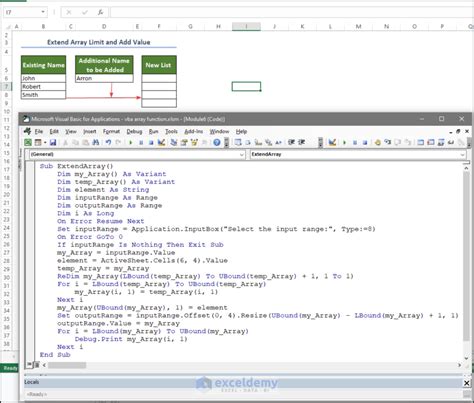
Task: Open the Excel Name Box dropdown arrow
Action: 43,12
